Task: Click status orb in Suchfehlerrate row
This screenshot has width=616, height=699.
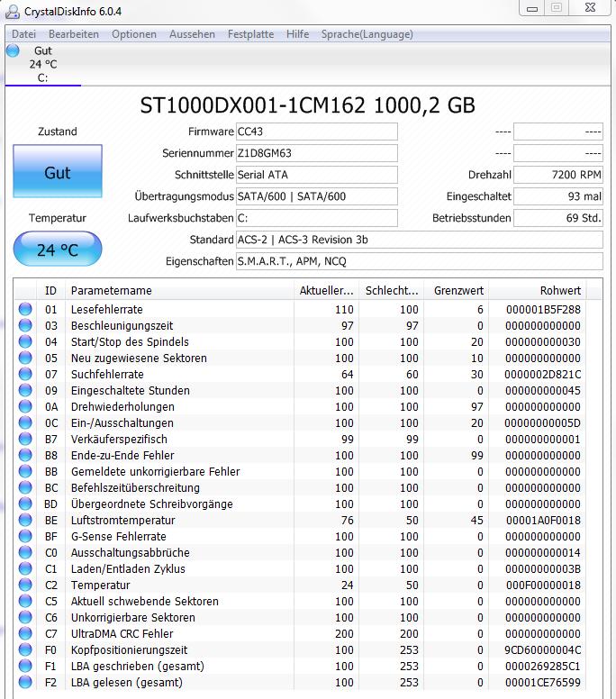Action: (25, 374)
